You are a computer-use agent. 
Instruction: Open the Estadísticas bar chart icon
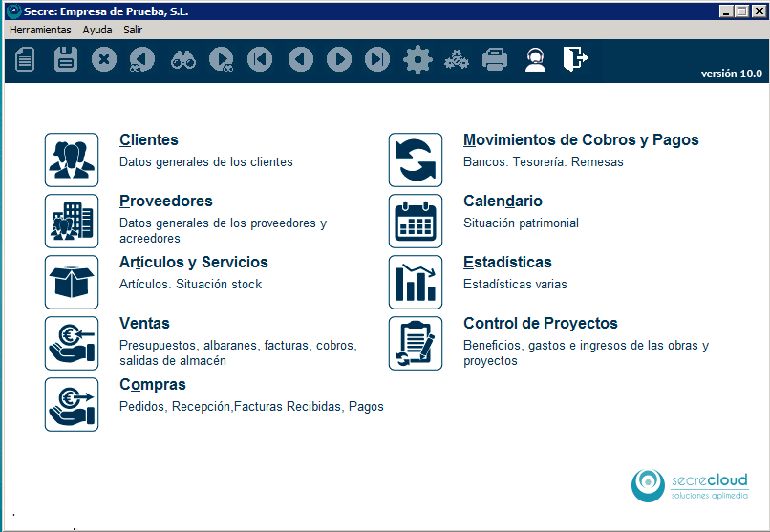[416, 282]
